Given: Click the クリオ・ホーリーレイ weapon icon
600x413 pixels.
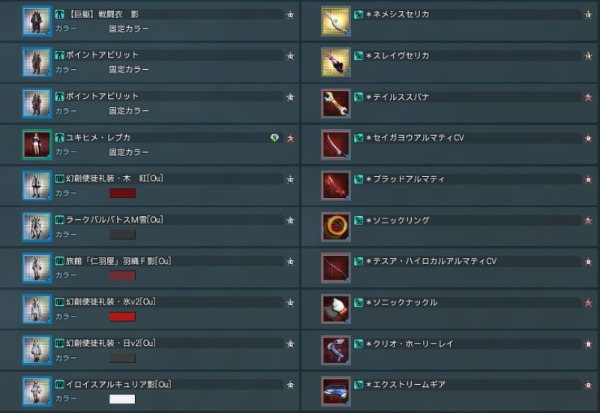Looking at the screenshot, I should click(x=336, y=350).
